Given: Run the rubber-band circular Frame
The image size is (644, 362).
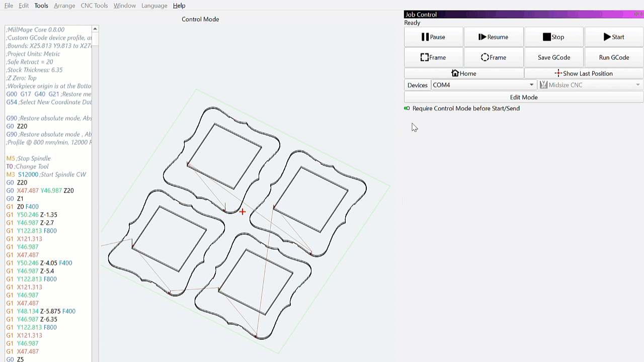Looking at the screenshot, I should click(x=493, y=57).
